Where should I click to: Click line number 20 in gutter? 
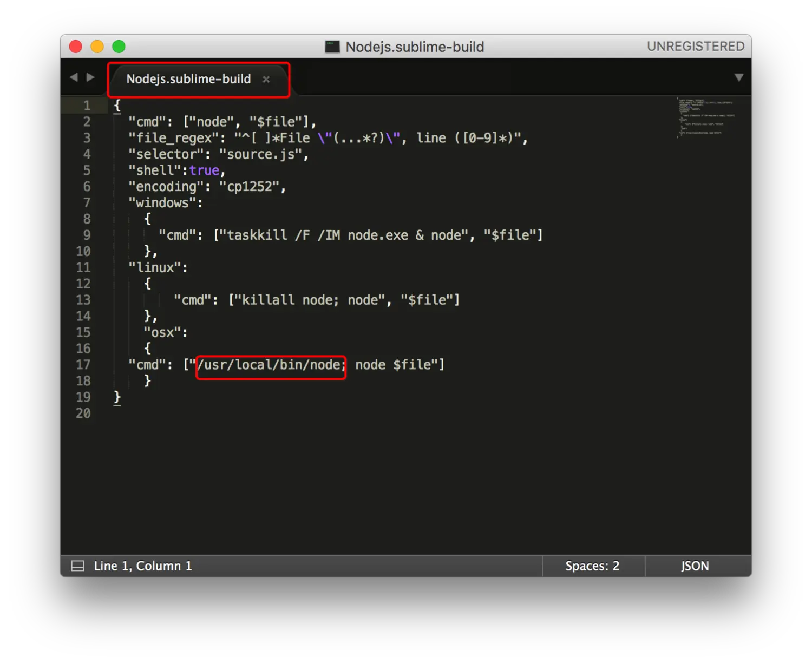point(83,413)
